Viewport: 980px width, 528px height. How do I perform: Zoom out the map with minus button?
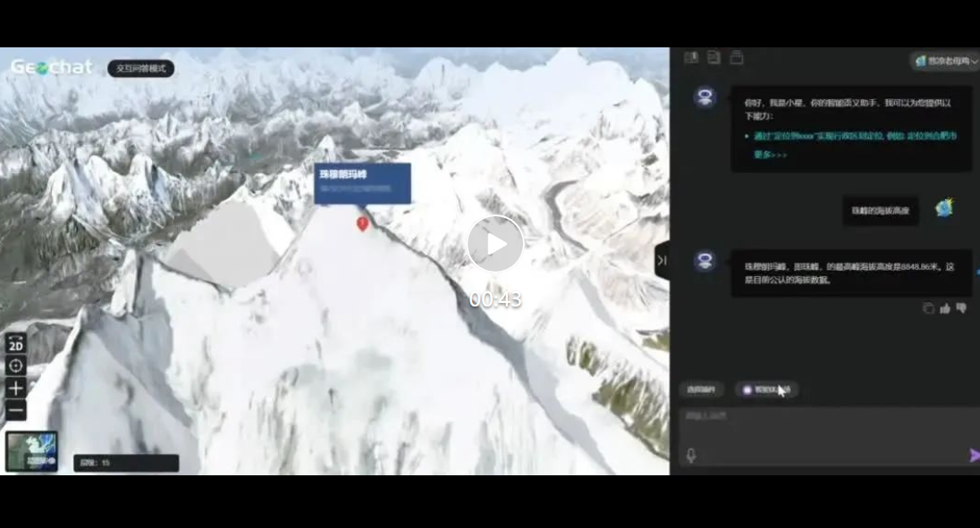[x=16, y=410]
